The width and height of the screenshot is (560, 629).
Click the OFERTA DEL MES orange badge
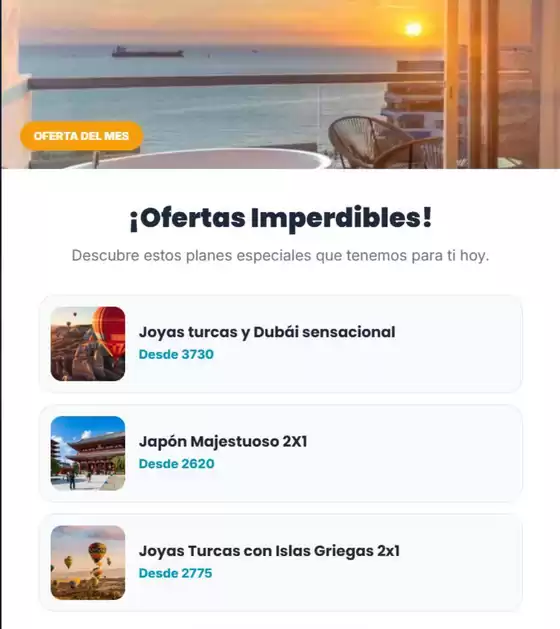click(x=81, y=136)
